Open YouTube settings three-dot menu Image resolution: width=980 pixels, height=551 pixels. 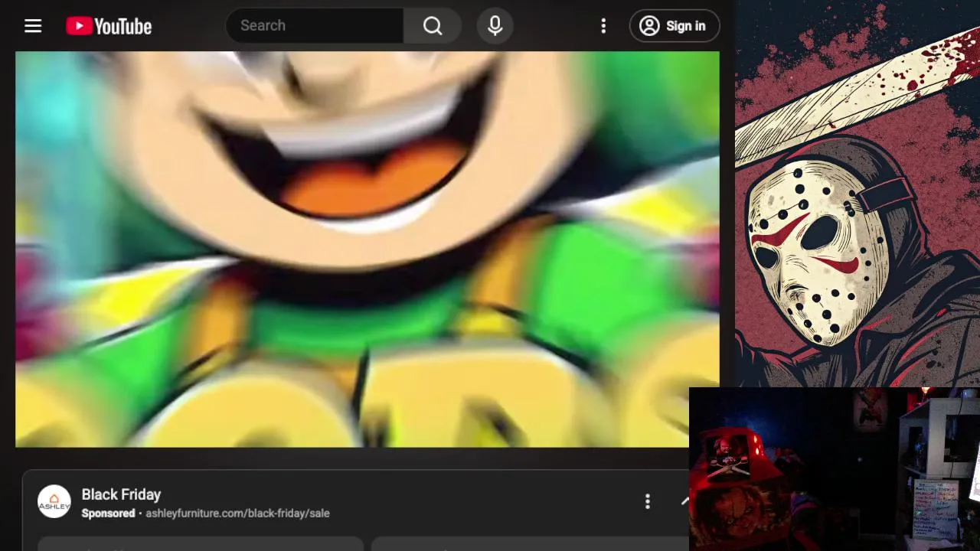click(x=603, y=26)
